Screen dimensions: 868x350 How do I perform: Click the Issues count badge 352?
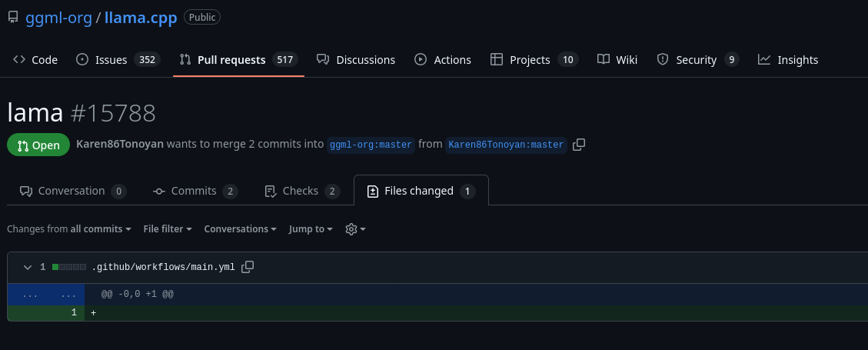coord(148,60)
